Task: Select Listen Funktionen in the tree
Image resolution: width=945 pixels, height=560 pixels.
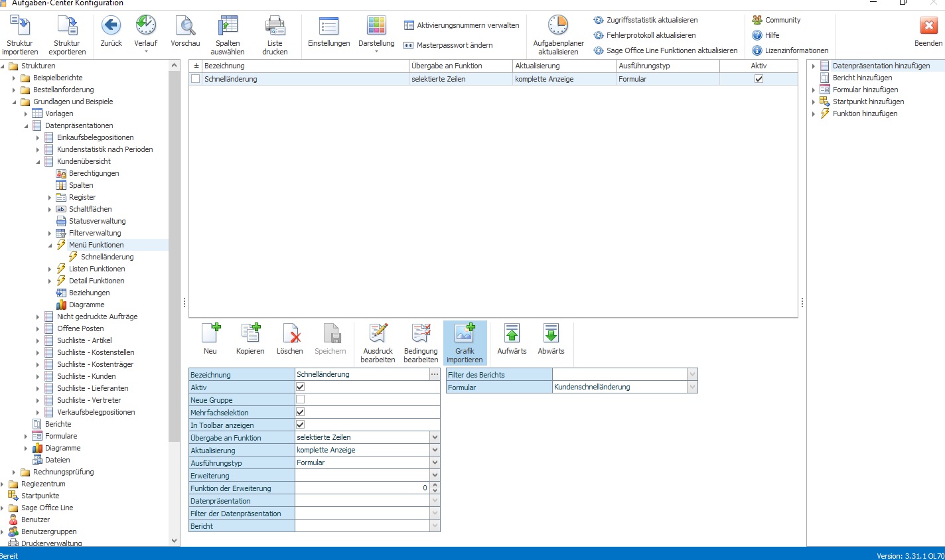Action: [97, 269]
